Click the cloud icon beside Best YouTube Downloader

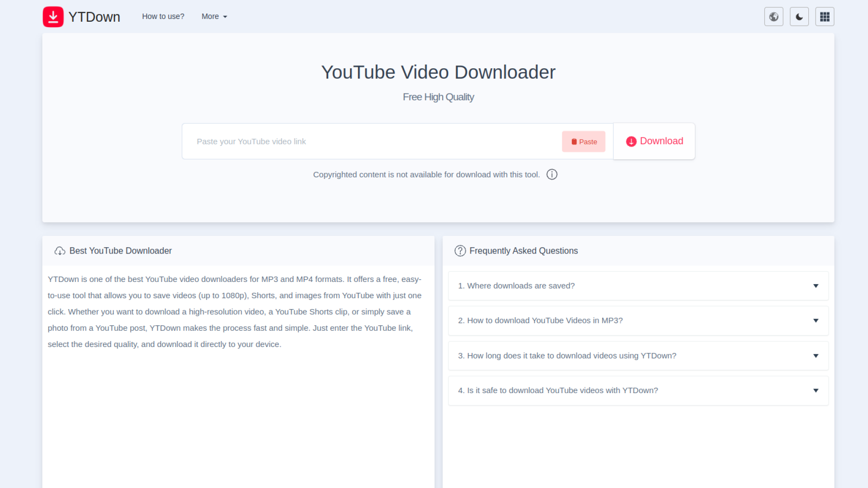[x=60, y=251]
